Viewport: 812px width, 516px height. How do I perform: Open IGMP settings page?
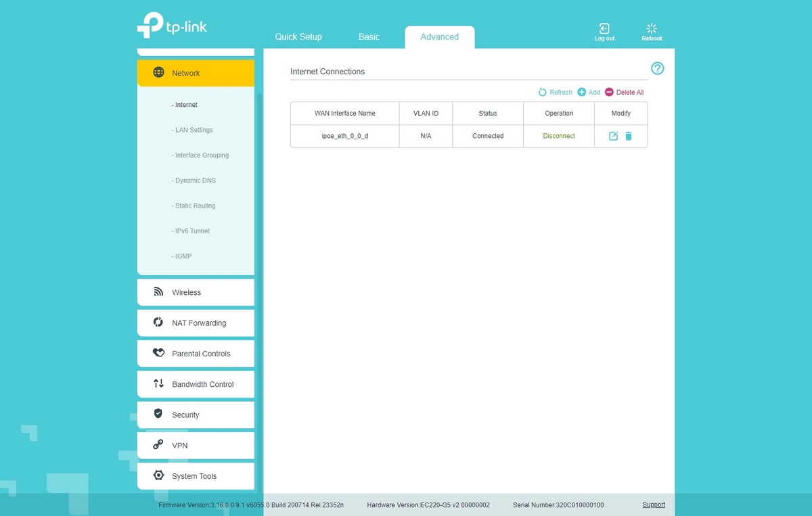point(182,256)
